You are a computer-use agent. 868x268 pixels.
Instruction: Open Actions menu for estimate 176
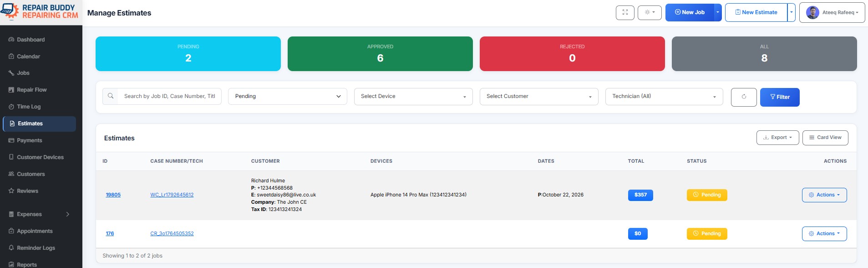(824, 234)
